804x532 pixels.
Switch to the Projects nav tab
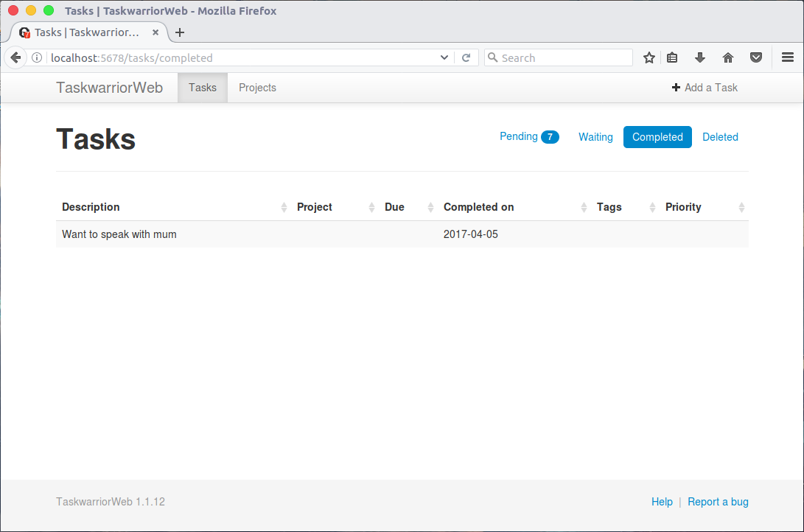click(257, 88)
